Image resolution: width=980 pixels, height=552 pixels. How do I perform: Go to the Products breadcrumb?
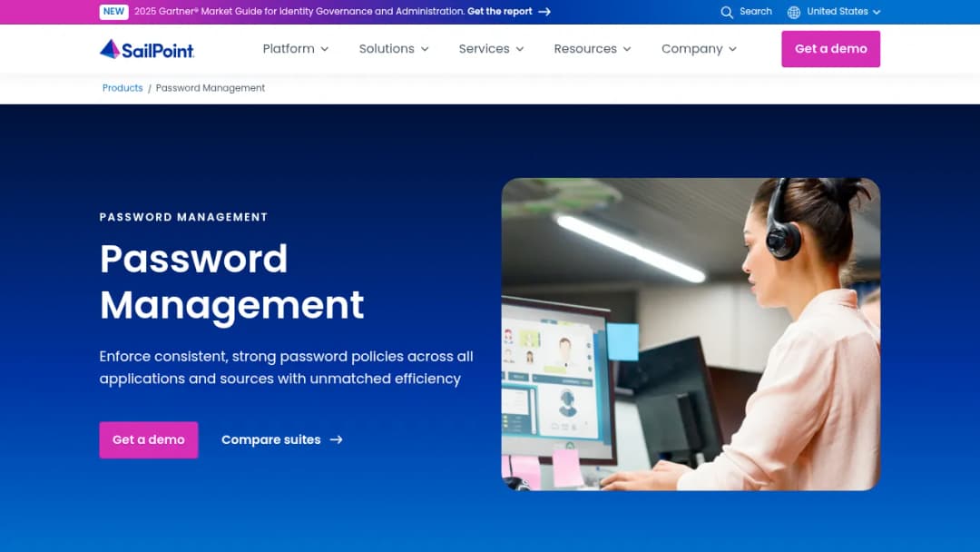pos(122,88)
